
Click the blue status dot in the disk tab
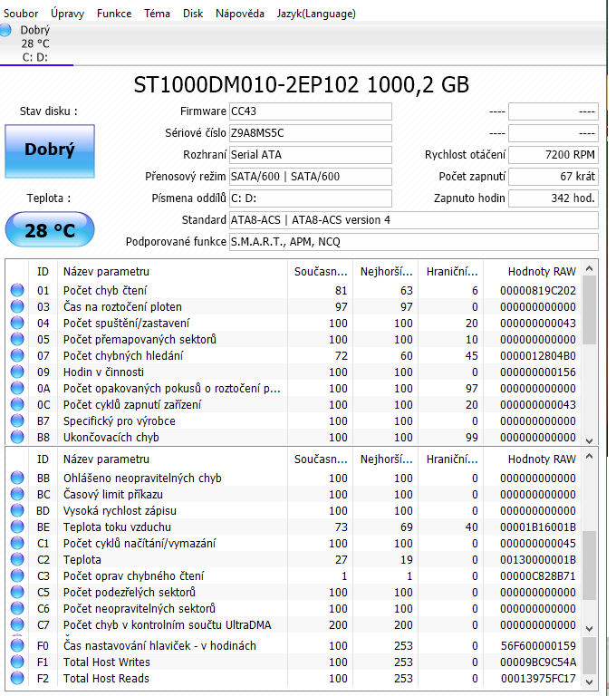[x=5, y=30]
